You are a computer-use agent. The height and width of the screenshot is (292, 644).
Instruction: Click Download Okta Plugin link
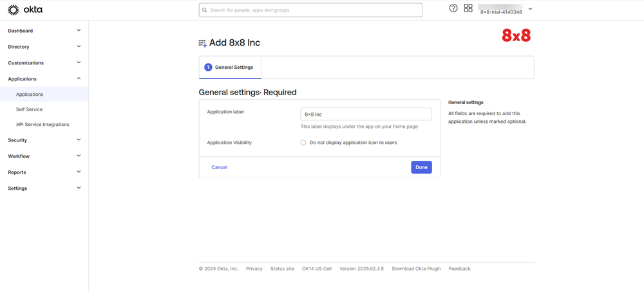point(417,269)
